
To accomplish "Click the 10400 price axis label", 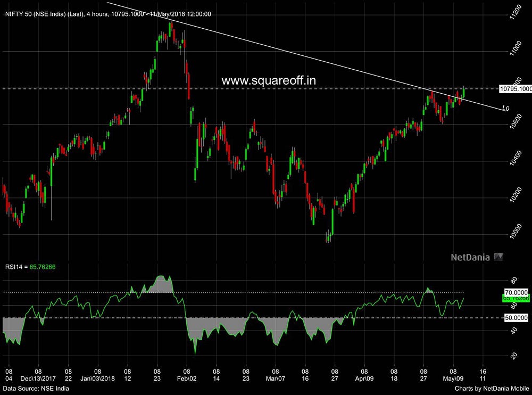I will point(516,158).
